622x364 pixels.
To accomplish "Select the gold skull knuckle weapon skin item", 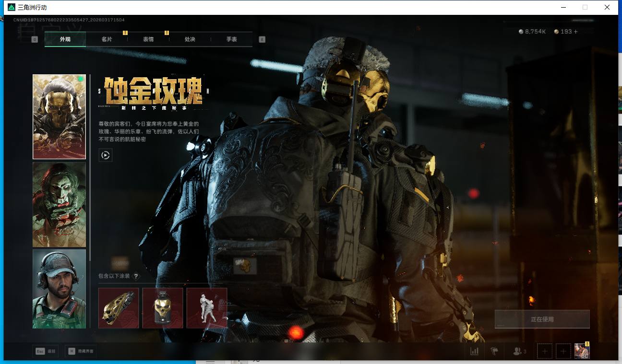I will click(x=119, y=308).
